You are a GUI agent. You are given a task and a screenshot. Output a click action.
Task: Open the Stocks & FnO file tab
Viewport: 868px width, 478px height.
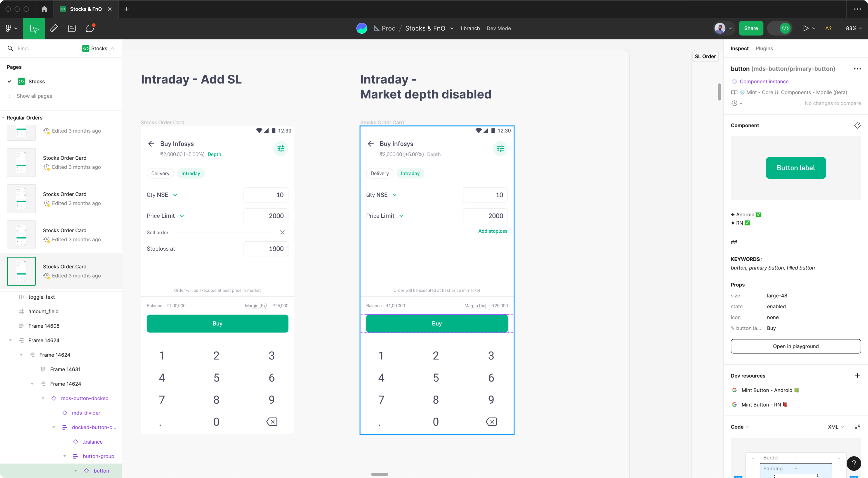(x=86, y=9)
